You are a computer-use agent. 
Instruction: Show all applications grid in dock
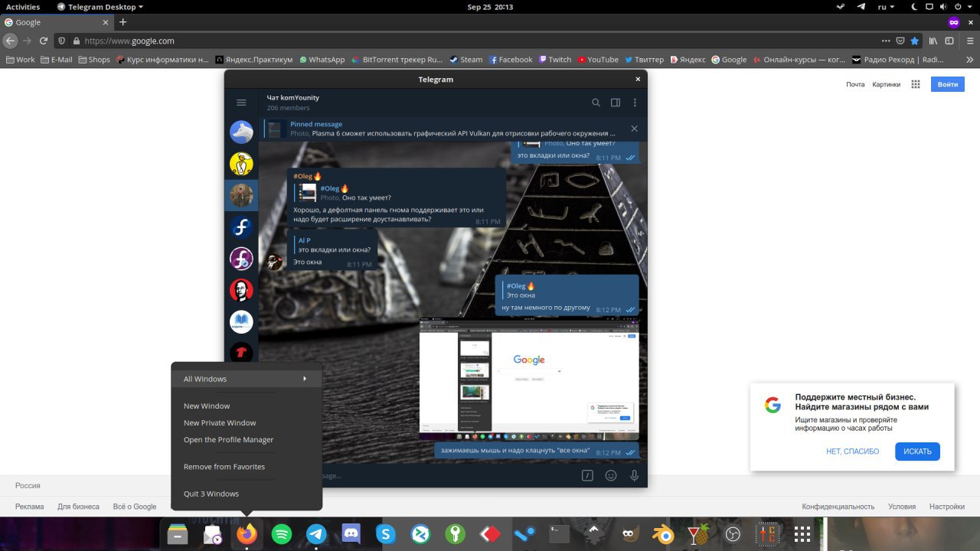point(802,534)
